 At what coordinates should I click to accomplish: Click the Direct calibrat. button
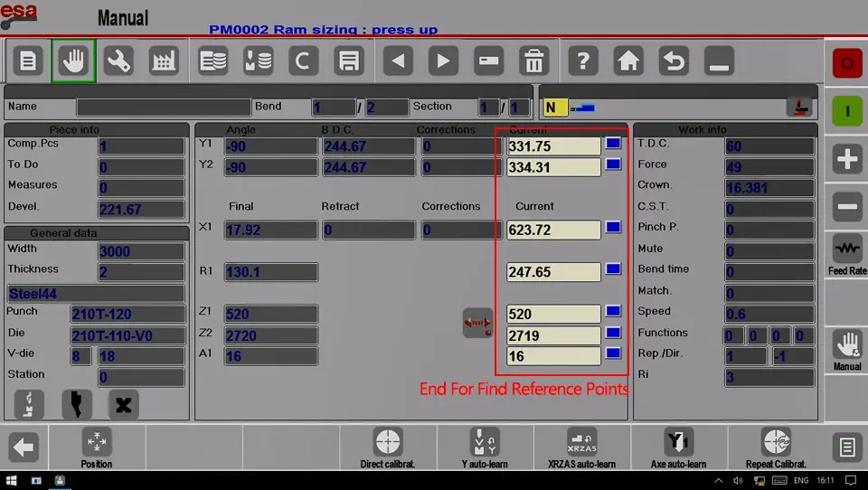pyautogui.click(x=388, y=448)
